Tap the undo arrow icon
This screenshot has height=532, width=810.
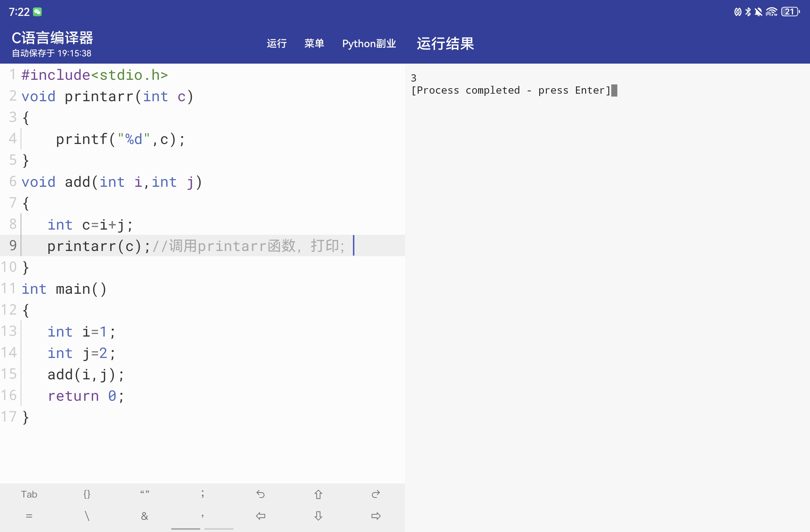click(x=260, y=494)
